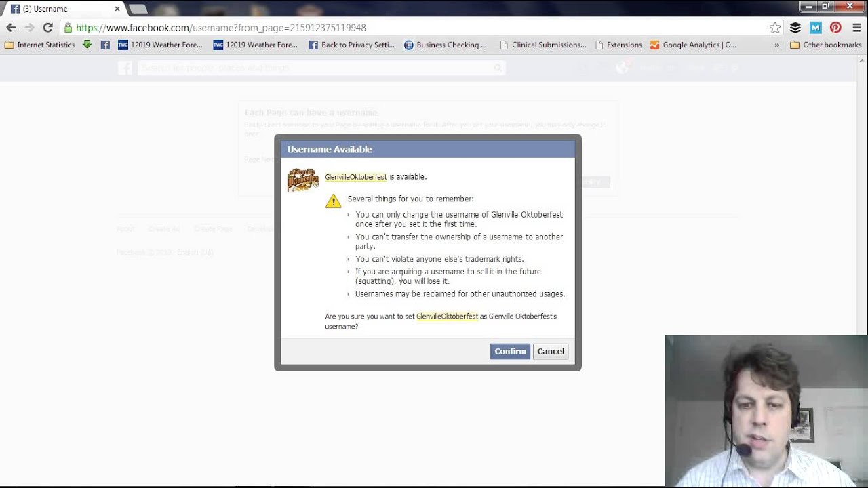Open the Back to Privacy Setti... bookmark
Screen dimensions: 868x488
point(351,45)
